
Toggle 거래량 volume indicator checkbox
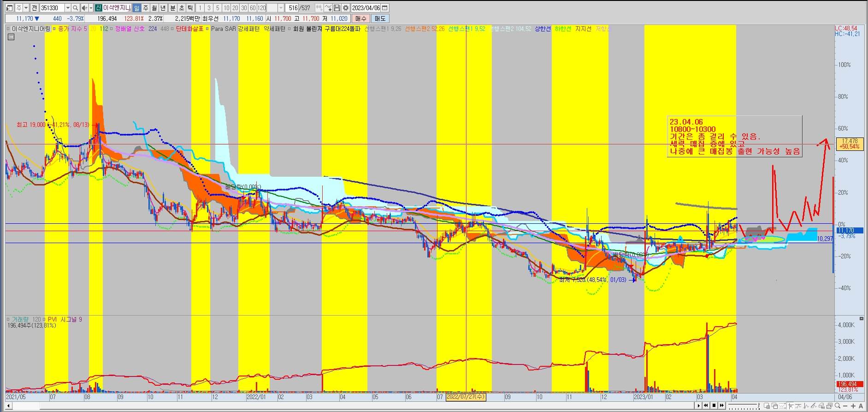click(8, 319)
